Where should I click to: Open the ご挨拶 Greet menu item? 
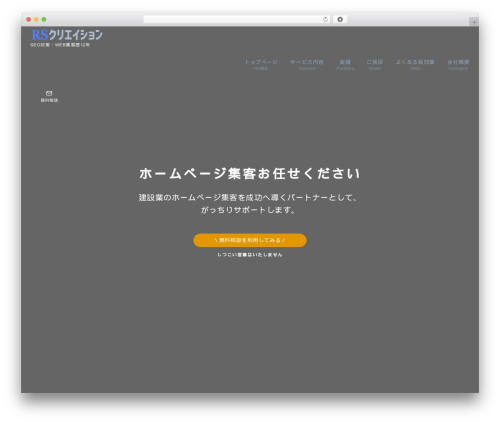click(375, 65)
